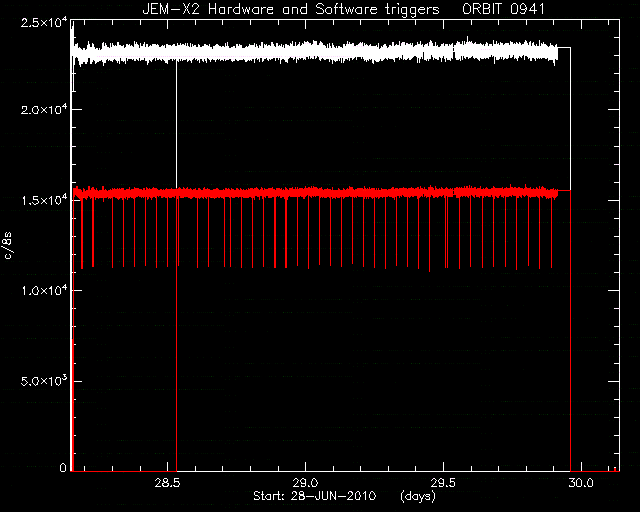Click the red software trigger band
The image size is (640, 512).
(314, 192)
